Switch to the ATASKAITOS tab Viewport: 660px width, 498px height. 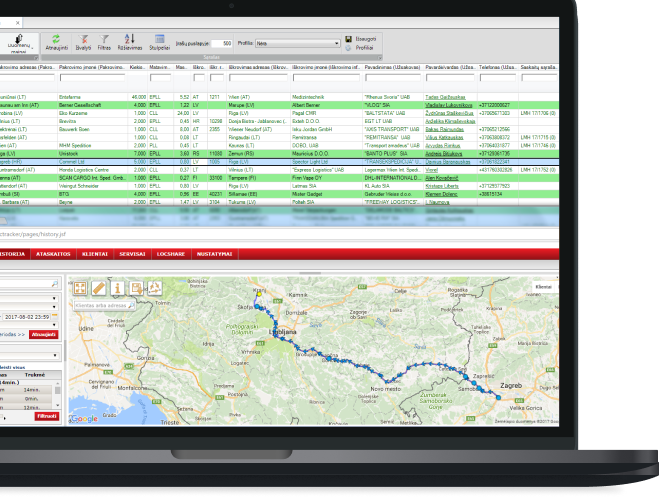click(53, 254)
